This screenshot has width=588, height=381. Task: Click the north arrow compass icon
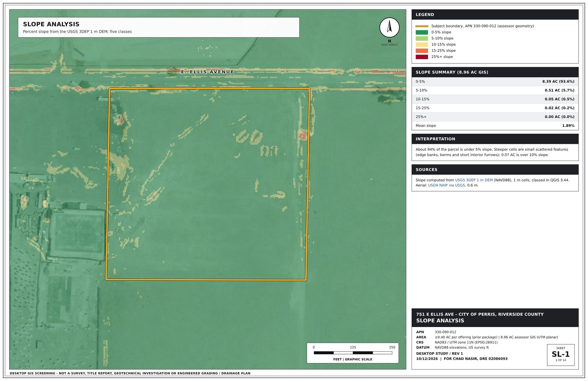coord(389,27)
